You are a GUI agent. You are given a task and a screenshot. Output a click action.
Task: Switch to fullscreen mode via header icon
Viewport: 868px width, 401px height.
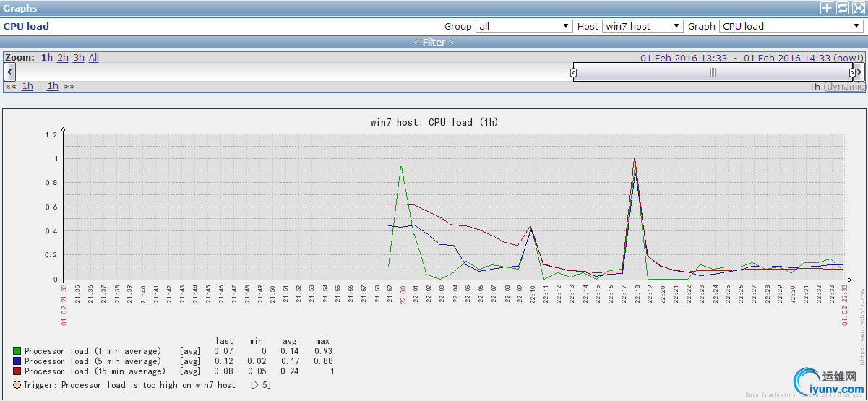click(858, 8)
